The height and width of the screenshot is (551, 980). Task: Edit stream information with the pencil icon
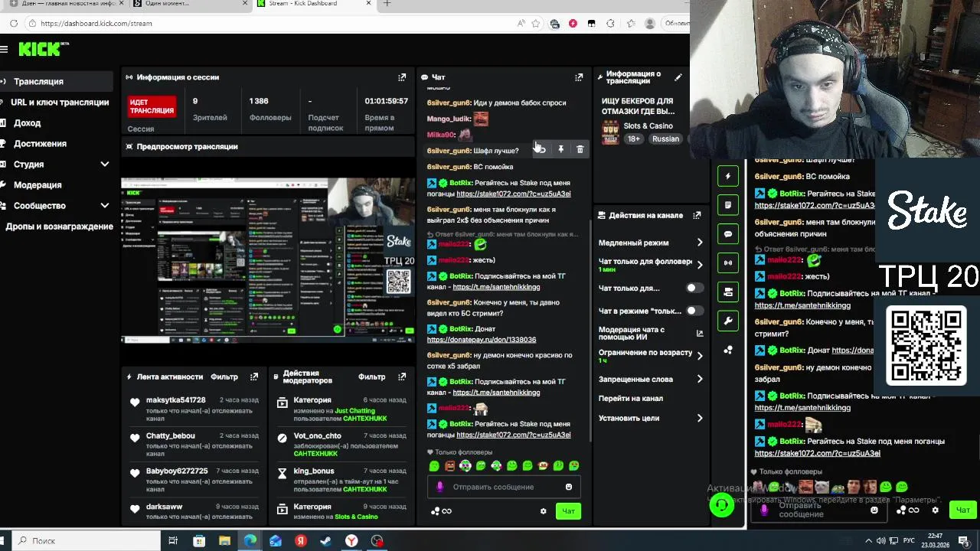point(678,77)
